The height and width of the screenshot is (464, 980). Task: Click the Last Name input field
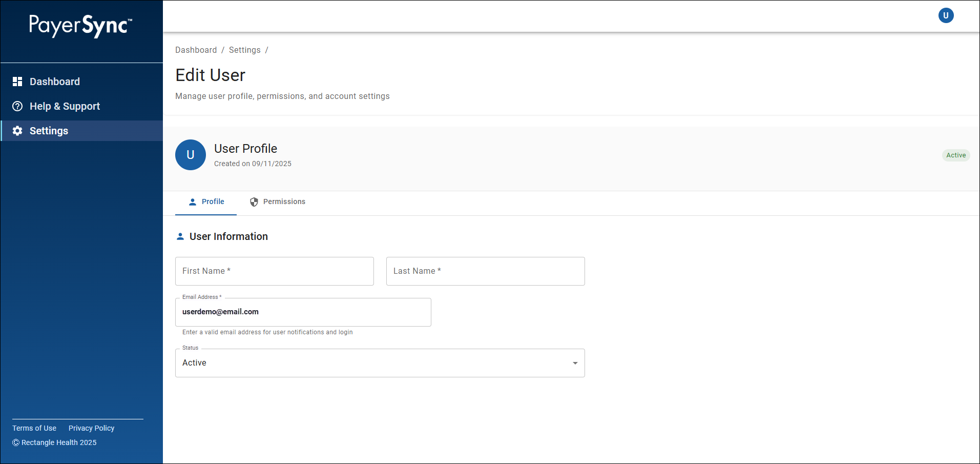(485, 271)
